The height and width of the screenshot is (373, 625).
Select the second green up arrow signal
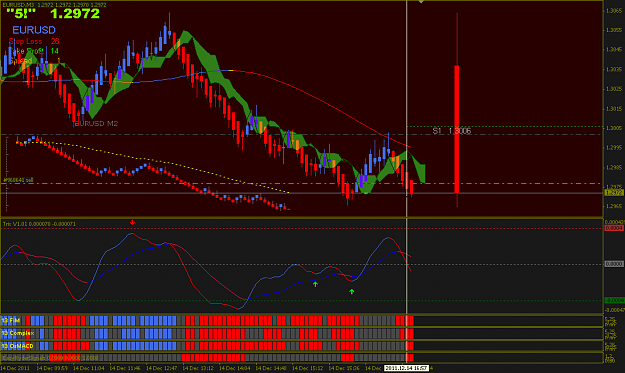352,292
